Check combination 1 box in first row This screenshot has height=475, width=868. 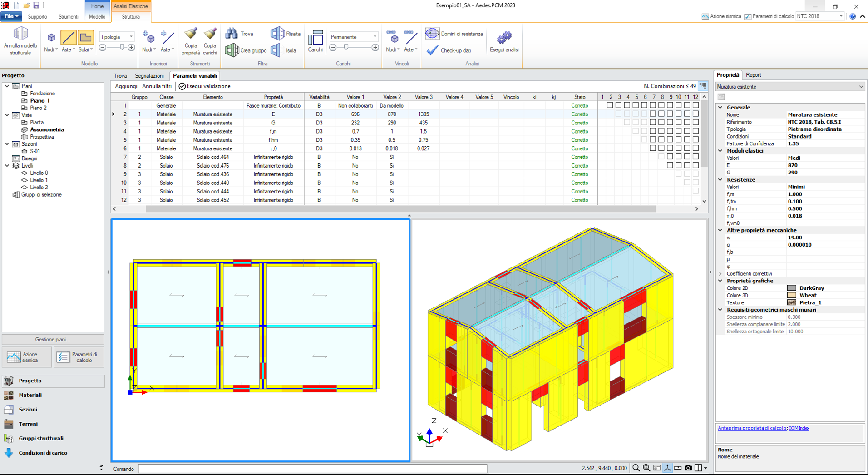click(x=610, y=105)
